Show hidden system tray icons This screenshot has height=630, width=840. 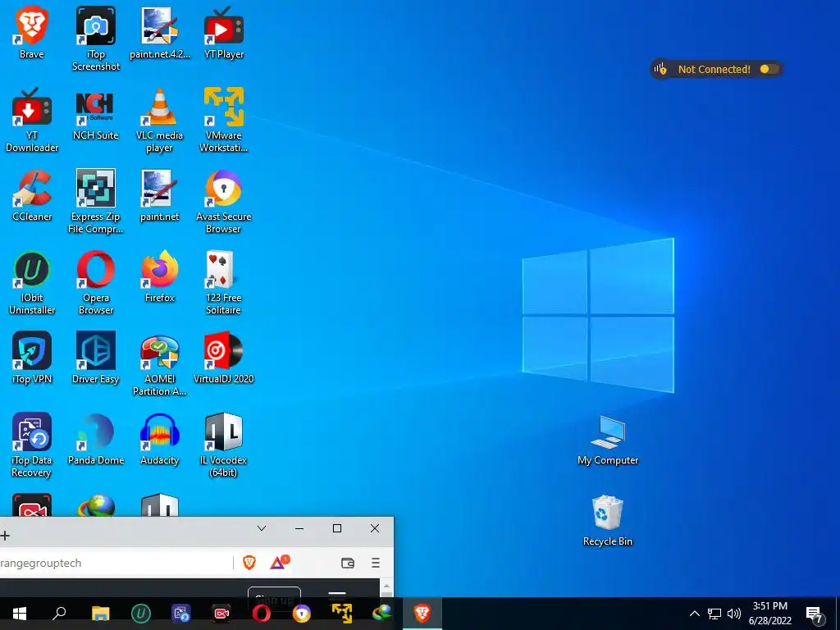(x=694, y=614)
